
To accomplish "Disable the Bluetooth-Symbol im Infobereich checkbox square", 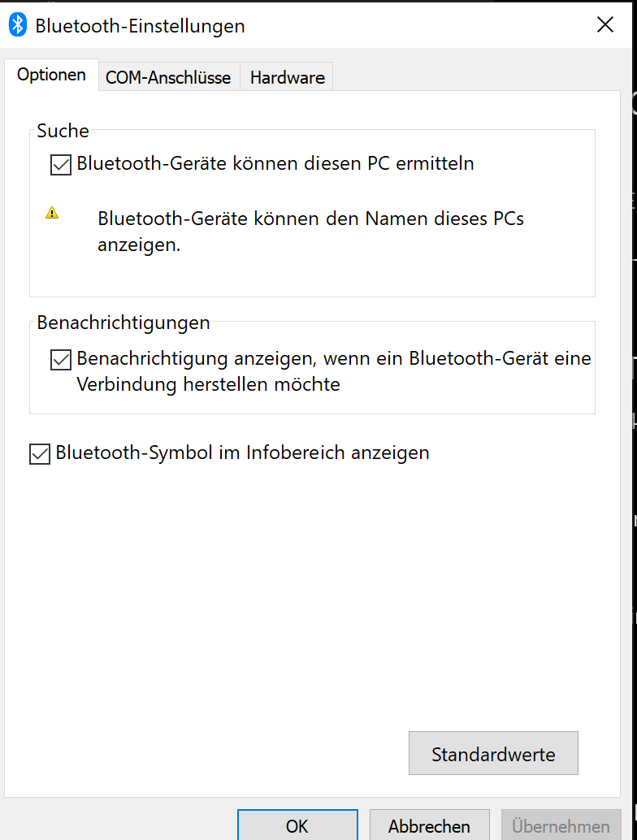I will pyautogui.click(x=40, y=454).
